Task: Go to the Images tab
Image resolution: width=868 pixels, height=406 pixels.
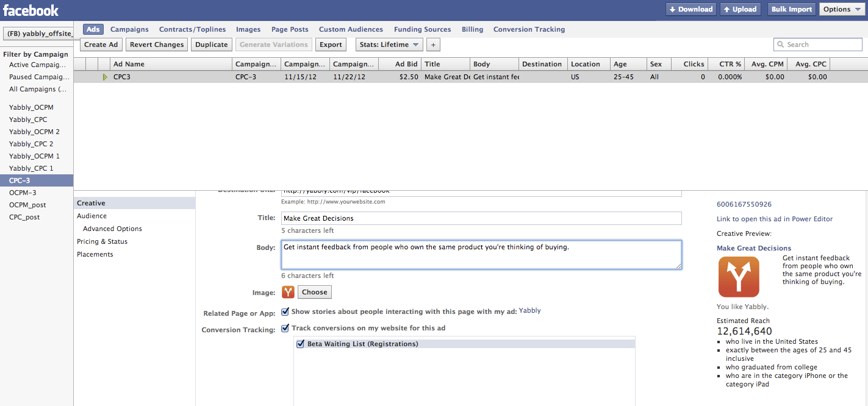Action: (x=248, y=29)
